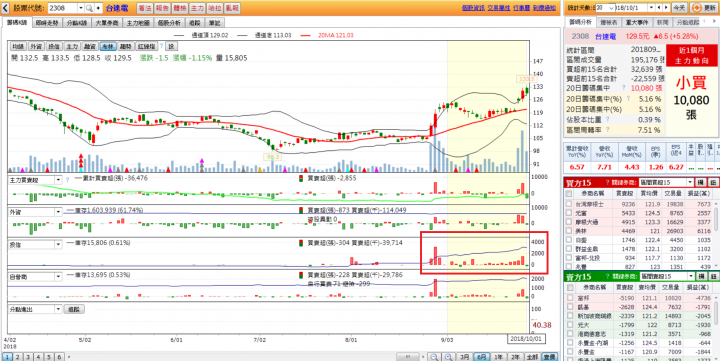Image resolution: width=720 pixels, height=361 pixels.
Task: Expand the 主力買賣超 indicator dropdown
Action: coord(58,180)
